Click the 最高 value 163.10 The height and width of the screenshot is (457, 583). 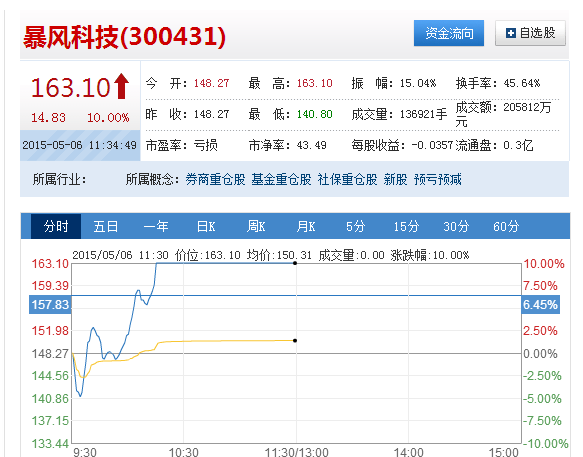pyautogui.click(x=315, y=83)
